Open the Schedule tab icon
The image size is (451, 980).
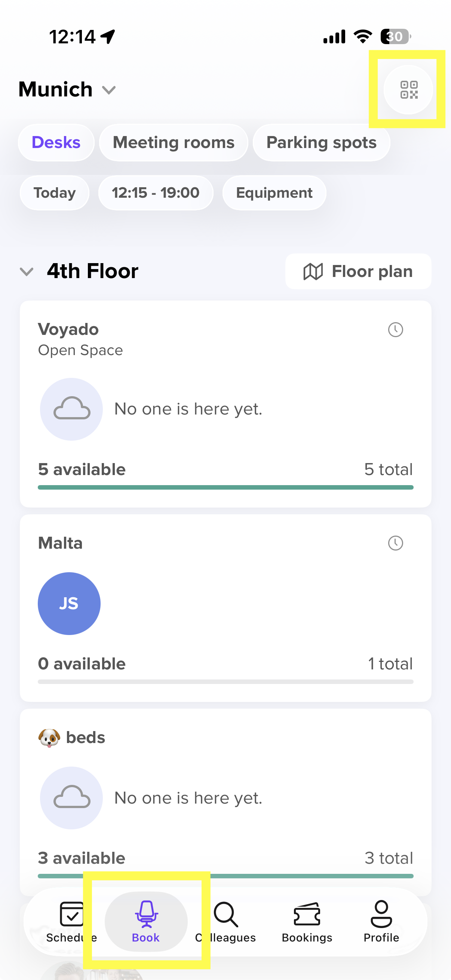point(71,914)
